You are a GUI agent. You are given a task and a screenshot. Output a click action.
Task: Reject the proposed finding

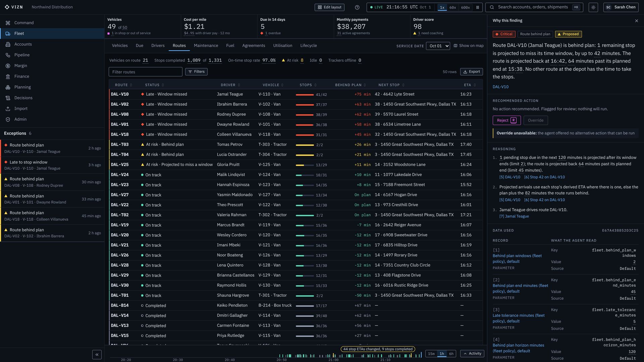[x=506, y=120]
